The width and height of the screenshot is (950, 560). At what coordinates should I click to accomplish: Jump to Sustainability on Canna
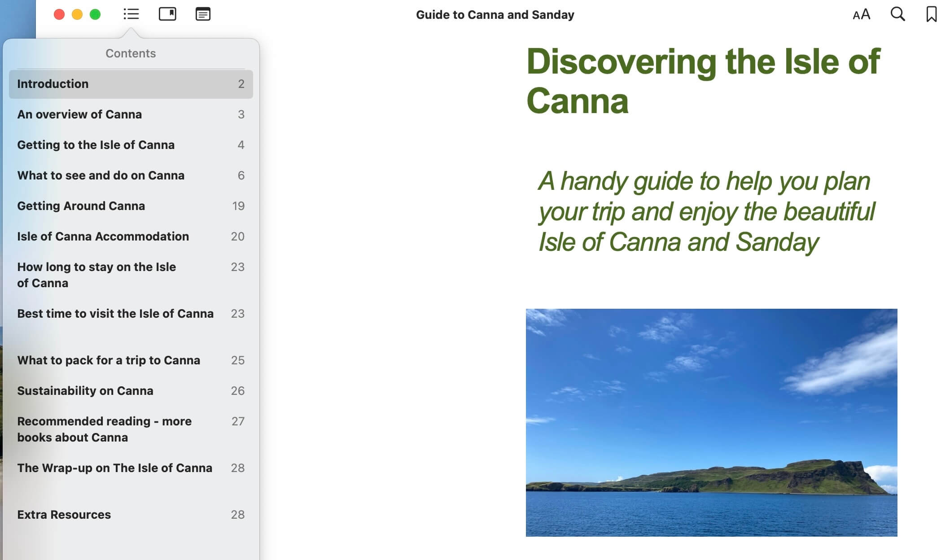pyautogui.click(x=85, y=391)
